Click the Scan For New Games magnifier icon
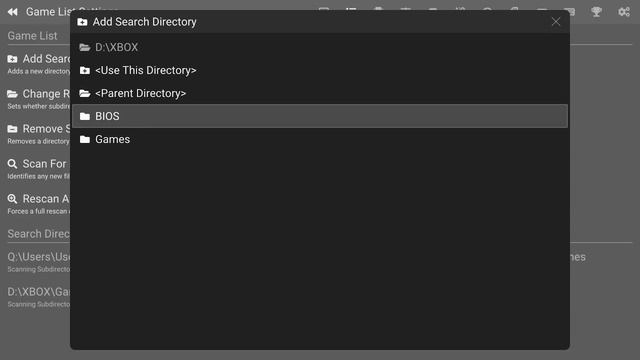Viewport: 640px width, 360px height. click(x=12, y=164)
